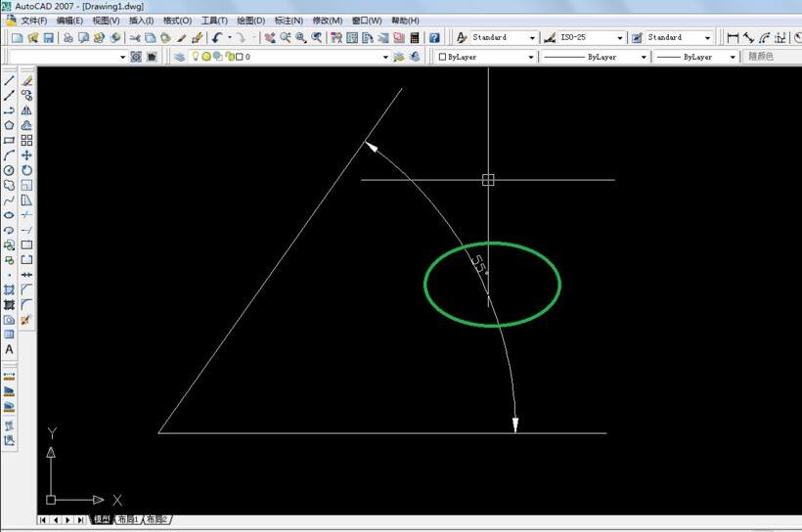Select the Multiline Text tool
802x532 pixels.
point(9,350)
